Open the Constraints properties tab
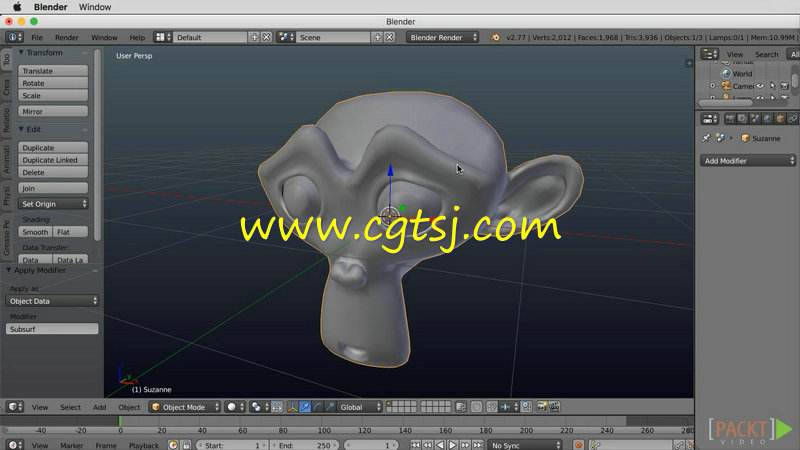This screenshot has height=450, width=800. point(792,119)
